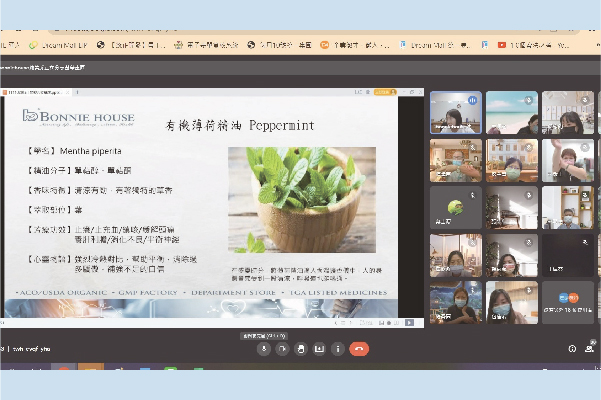Open the YouTube bookmark icon in bookmarks bar
The width and height of the screenshot is (601, 400).
tap(502, 45)
